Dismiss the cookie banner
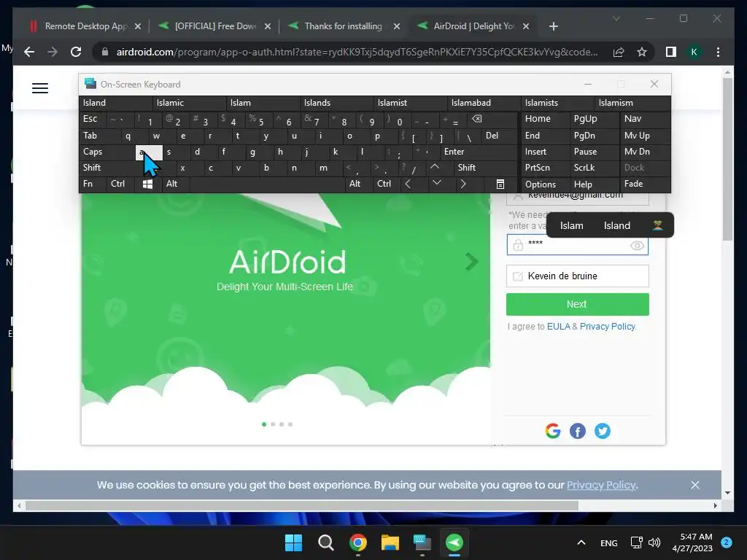 point(695,485)
